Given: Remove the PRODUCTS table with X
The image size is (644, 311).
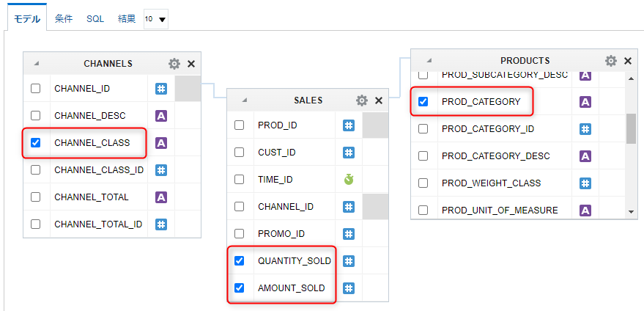Looking at the screenshot, I should click(628, 61).
